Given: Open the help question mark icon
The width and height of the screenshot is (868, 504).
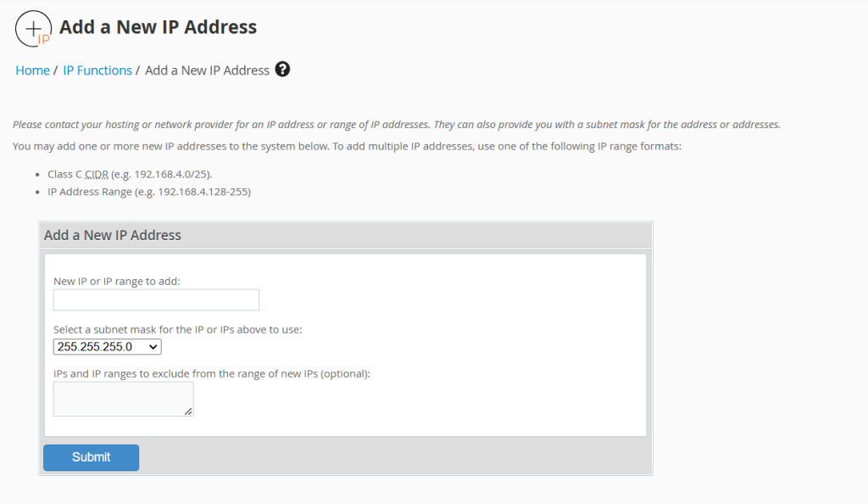Looking at the screenshot, I should pos(282,70).
